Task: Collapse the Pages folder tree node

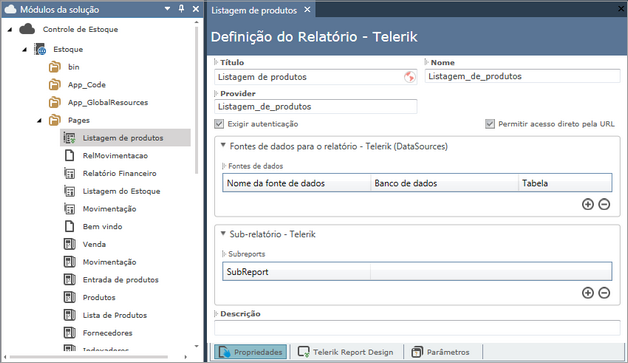Action: (x=39, y=120)
